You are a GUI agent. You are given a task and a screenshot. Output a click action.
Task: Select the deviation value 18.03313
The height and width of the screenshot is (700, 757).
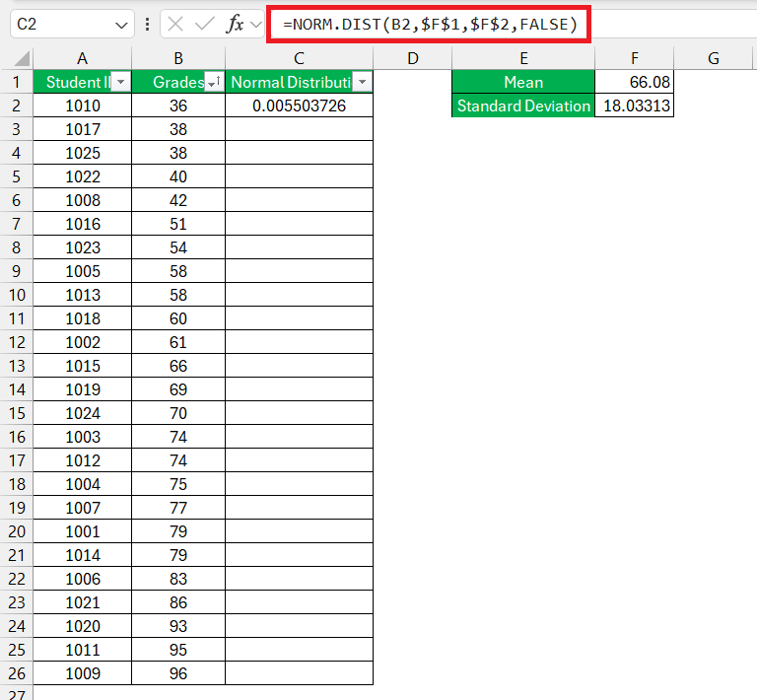point(635,105)
